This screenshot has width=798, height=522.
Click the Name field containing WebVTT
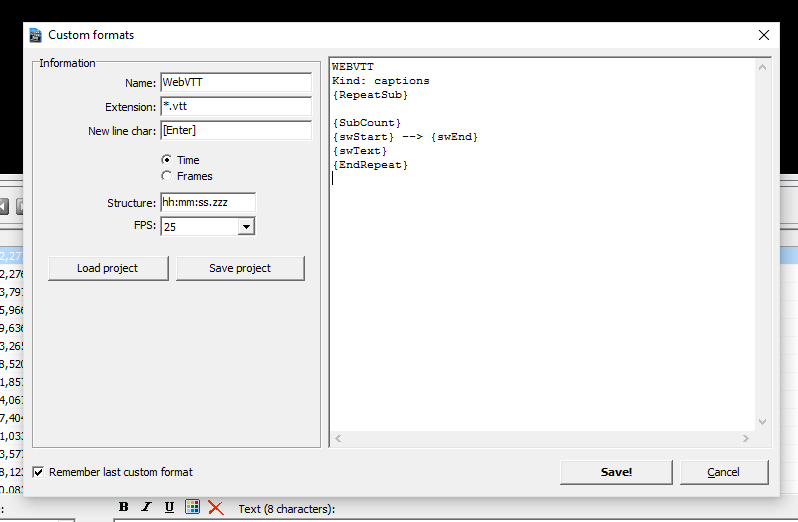tap(236, 82)
